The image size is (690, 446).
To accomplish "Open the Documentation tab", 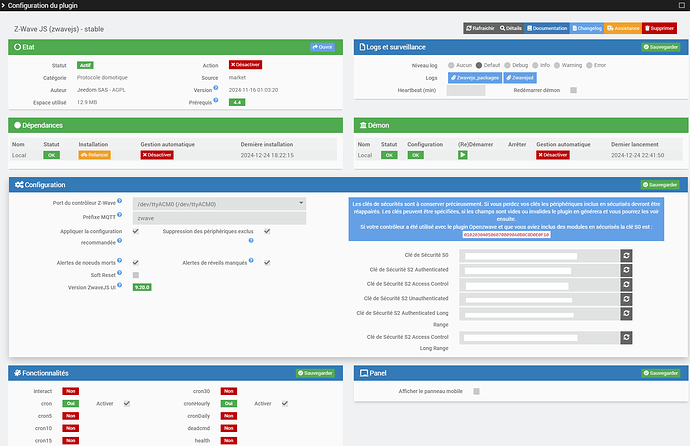I will tap(547, 28).
